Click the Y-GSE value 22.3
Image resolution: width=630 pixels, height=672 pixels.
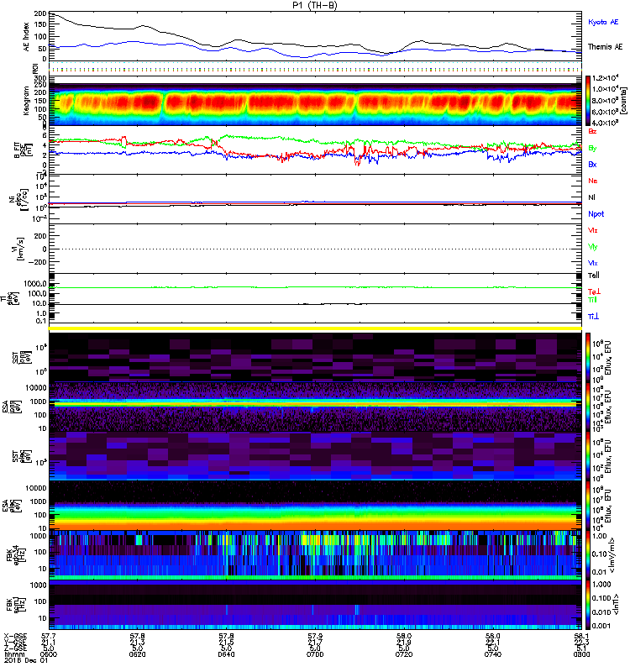[x=581, y=642]
